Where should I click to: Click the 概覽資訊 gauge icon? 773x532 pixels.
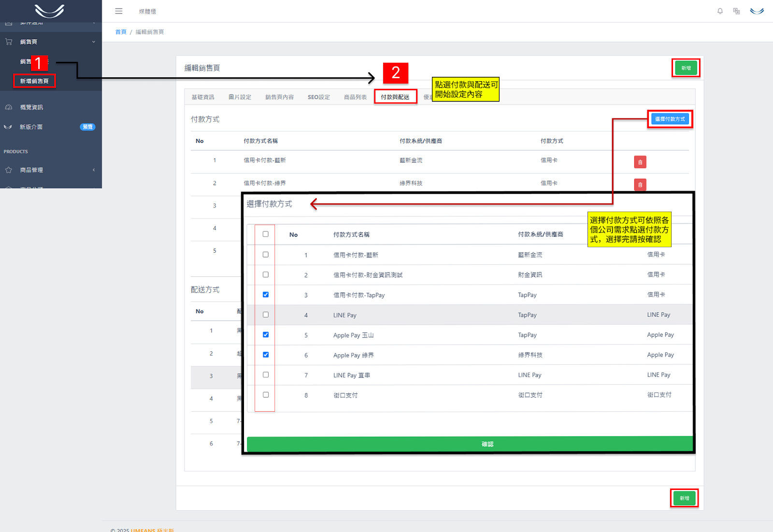click(9, 107)
